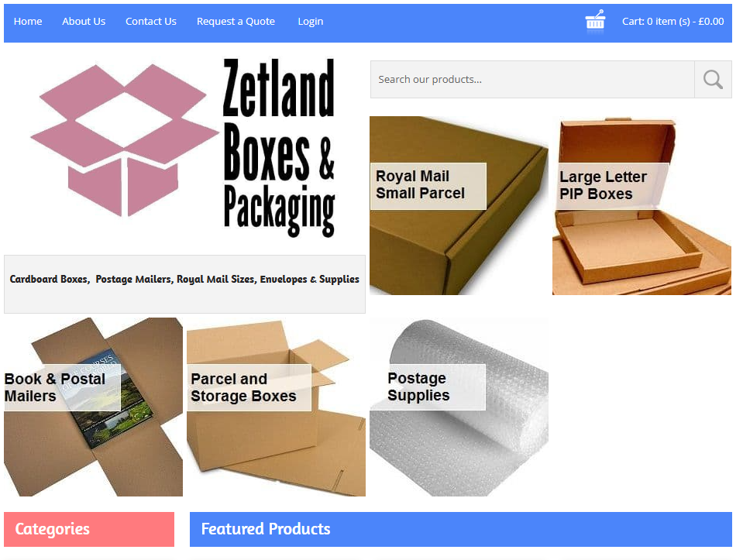Click the Zetland Boxes & Packaging title
Image resolution: width=743 pixels, height=560 pixels.
click(x=279, y=147)
